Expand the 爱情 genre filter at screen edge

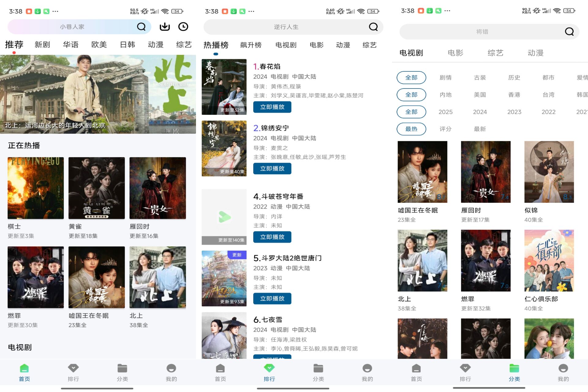[x=582, y=77]
